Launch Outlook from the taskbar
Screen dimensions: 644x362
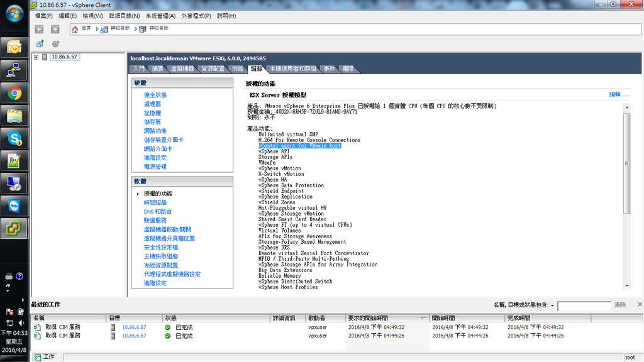[x=14, y=48]
